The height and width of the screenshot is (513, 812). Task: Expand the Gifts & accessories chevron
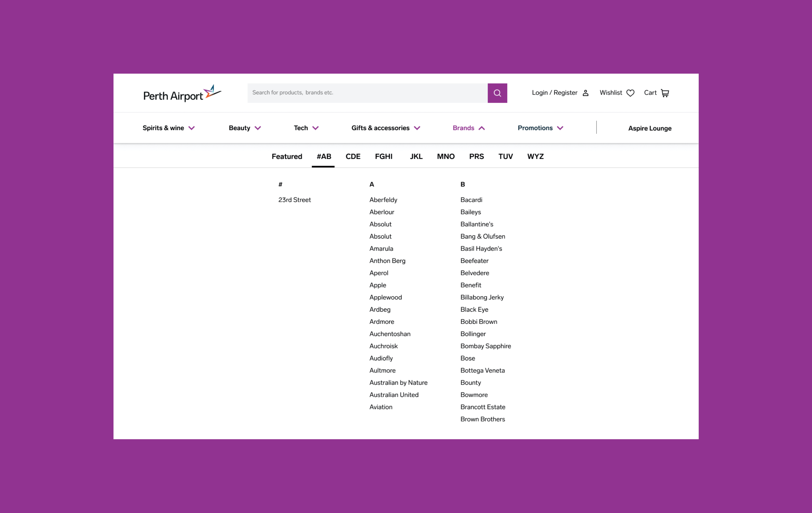pyautogui.click(x=417, y=128)
